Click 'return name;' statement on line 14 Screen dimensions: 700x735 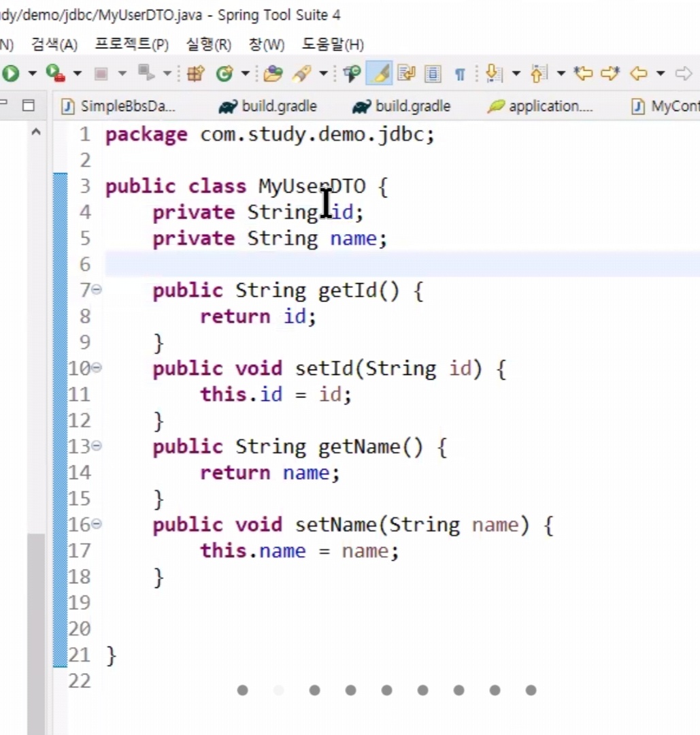tap(270, 472)
